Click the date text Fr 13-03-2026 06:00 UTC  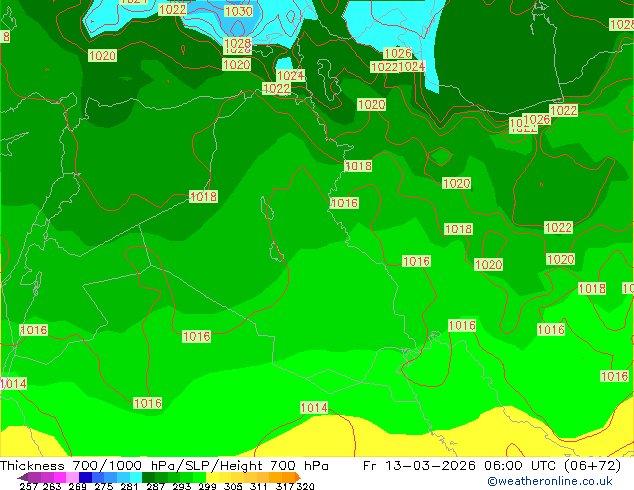click(461, 465)
